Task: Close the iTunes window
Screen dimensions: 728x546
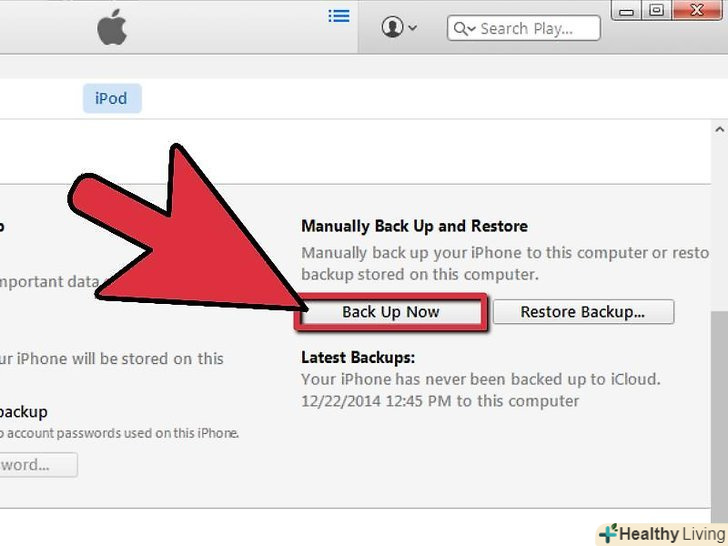Action: coord(697,10)
